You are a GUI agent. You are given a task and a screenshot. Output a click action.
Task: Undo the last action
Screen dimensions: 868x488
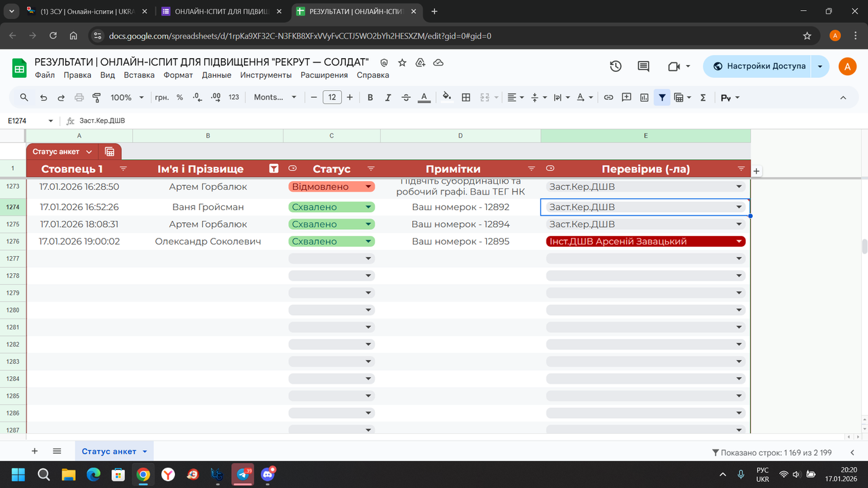pyautogui.click(x=43, y=98)
